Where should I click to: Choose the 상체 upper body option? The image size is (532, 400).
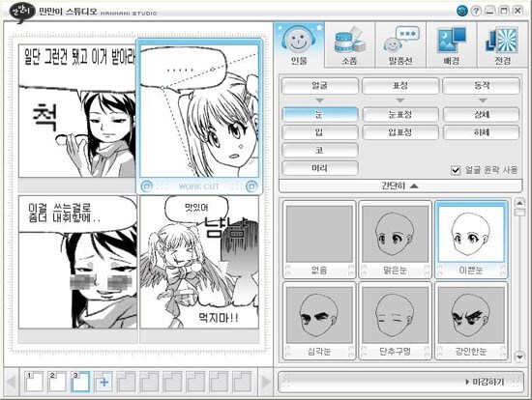point(482,114)
